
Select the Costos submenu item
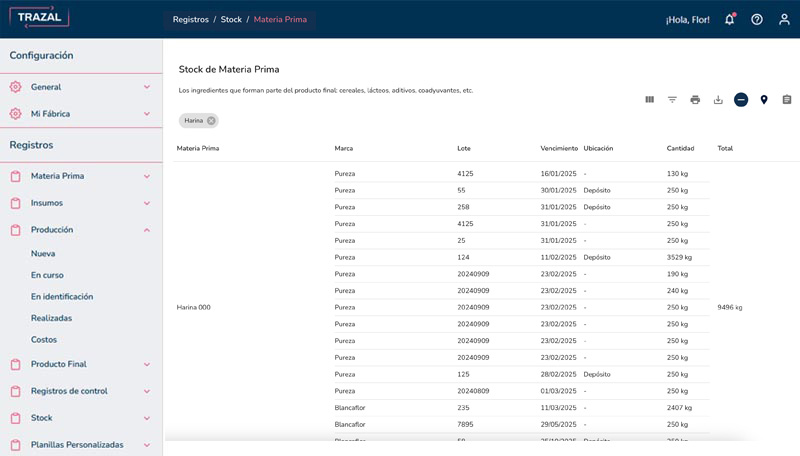44,340
